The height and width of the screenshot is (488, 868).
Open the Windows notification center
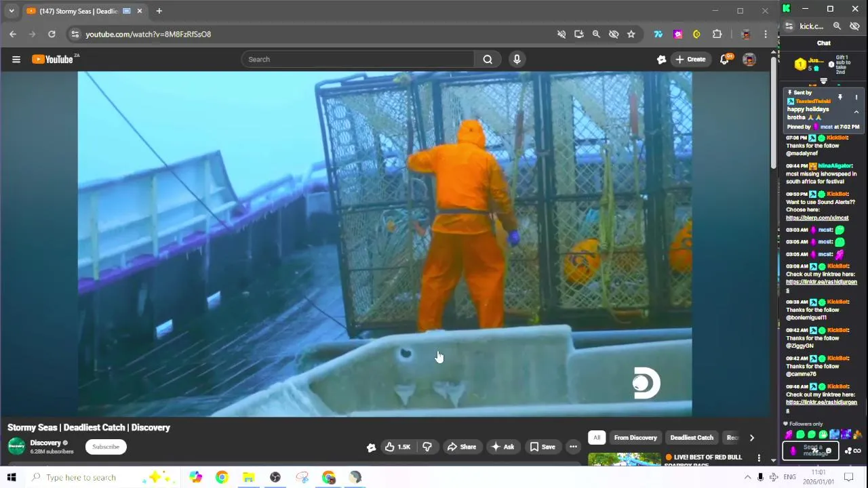[848, 477]
